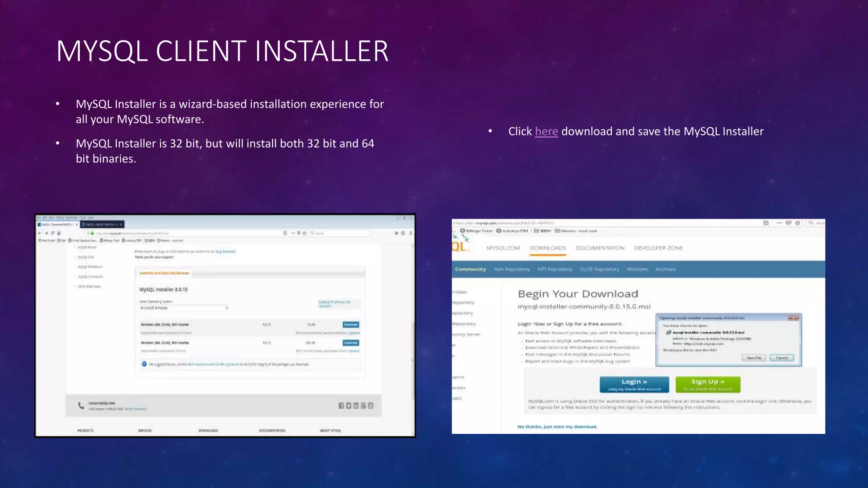Open the Select Operating System dropdown

coord(184,308)
